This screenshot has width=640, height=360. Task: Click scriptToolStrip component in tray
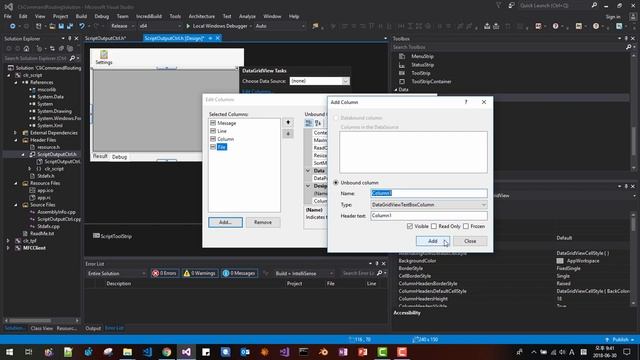pyautogui.click(x=112, y=236)
